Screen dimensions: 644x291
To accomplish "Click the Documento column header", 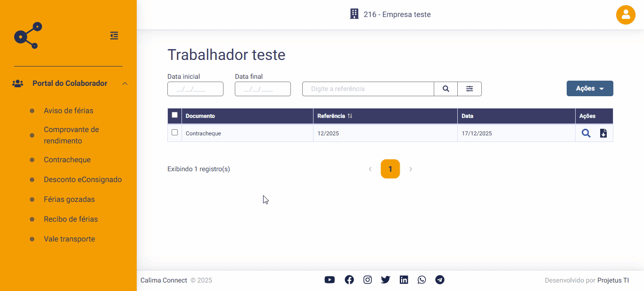I will 248,116.
